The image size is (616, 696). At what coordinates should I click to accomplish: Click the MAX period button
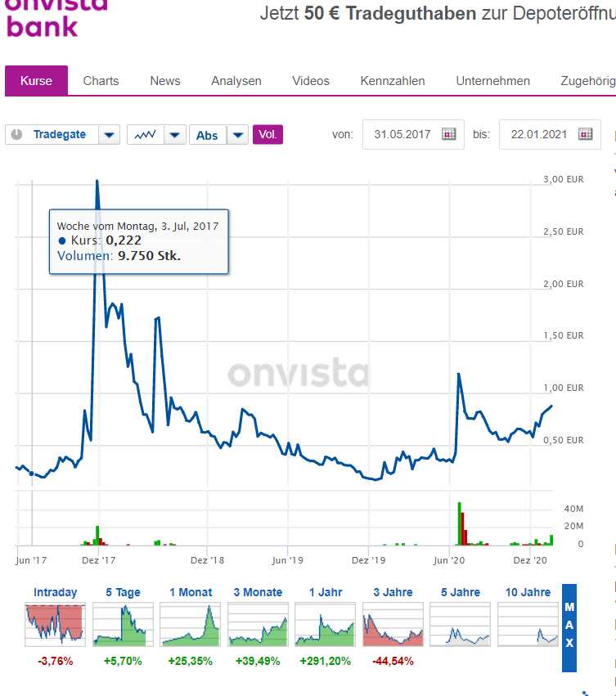coord(569,627)
